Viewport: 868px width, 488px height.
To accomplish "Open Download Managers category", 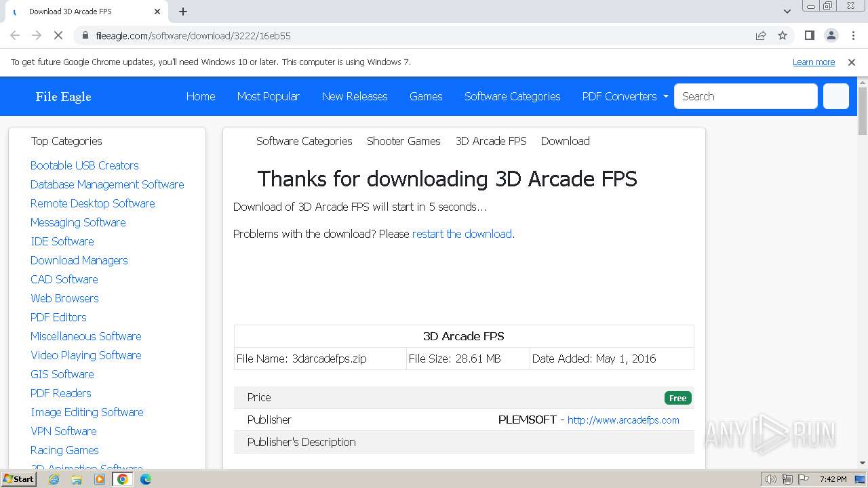I will tap(79, 260).
